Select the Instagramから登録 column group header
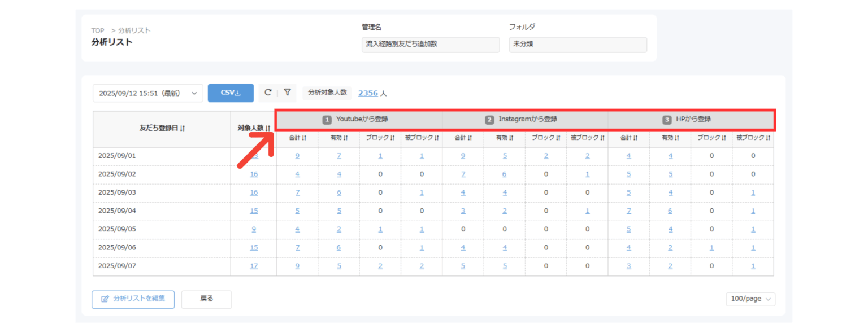This screenshot has width=868, height=333. pos(524,120)
